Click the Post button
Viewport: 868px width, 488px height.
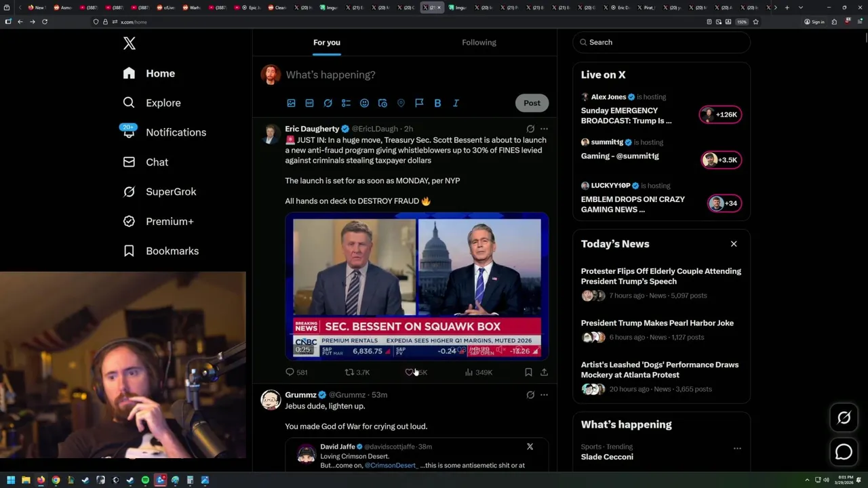coord(532,103)
